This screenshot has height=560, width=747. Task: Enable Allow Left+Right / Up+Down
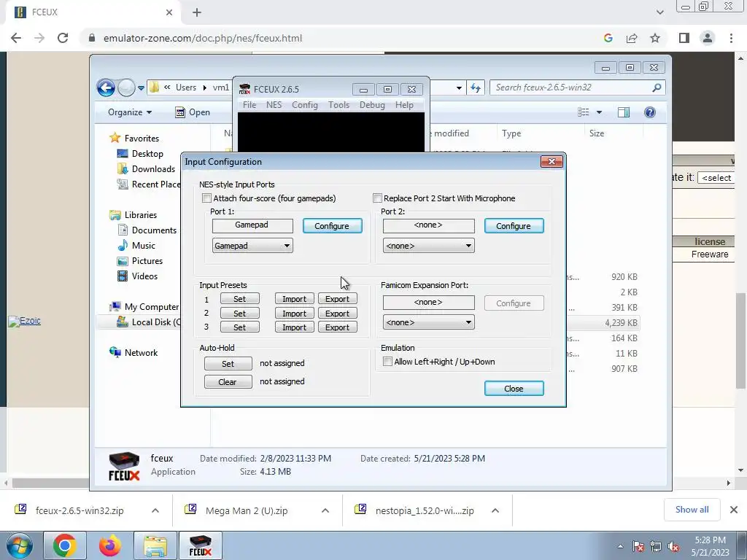(388, 362)
